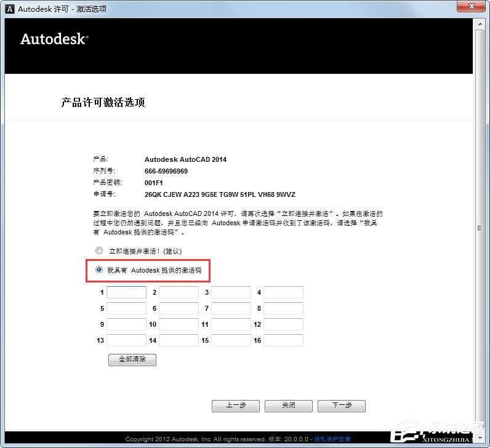This screenshot has width=490, height=448.
Task: Select 'I have an activation code from Autodesk' radio
Action: [x=99, y=270]
